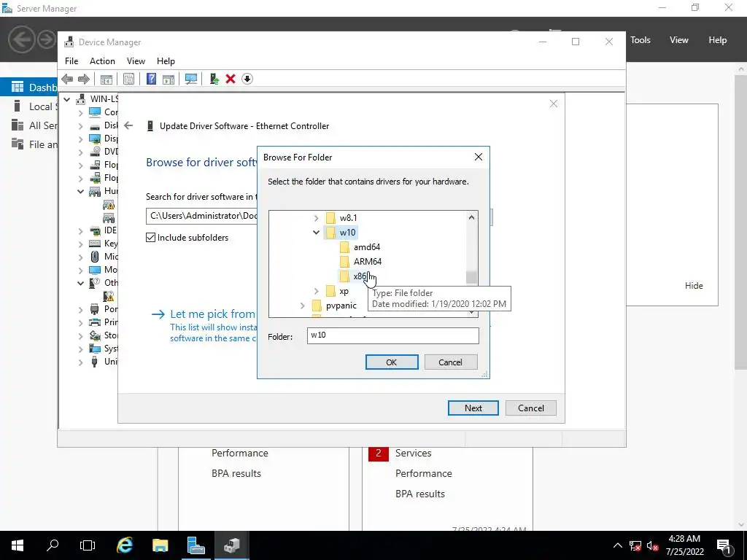Screen dimensions: 747x560
Task: Click the blue Help question-mark toolbar icon
Action: click(x=151, y=79)
